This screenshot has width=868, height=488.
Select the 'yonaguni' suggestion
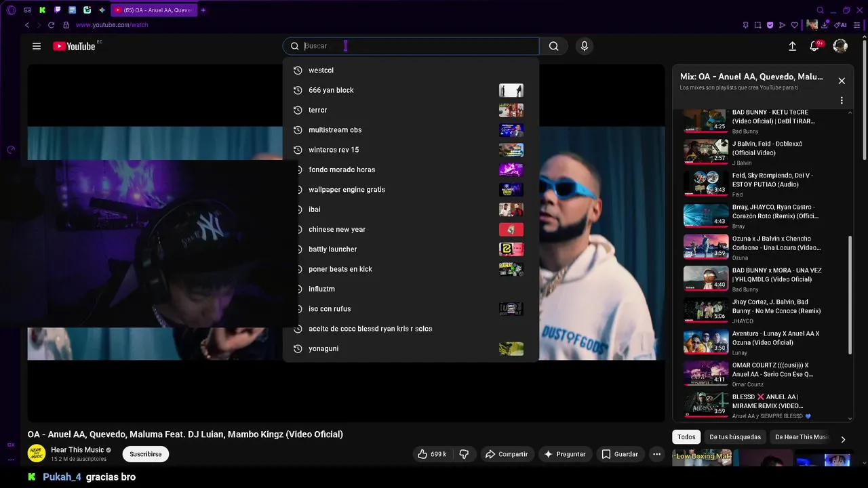[411, 348]
